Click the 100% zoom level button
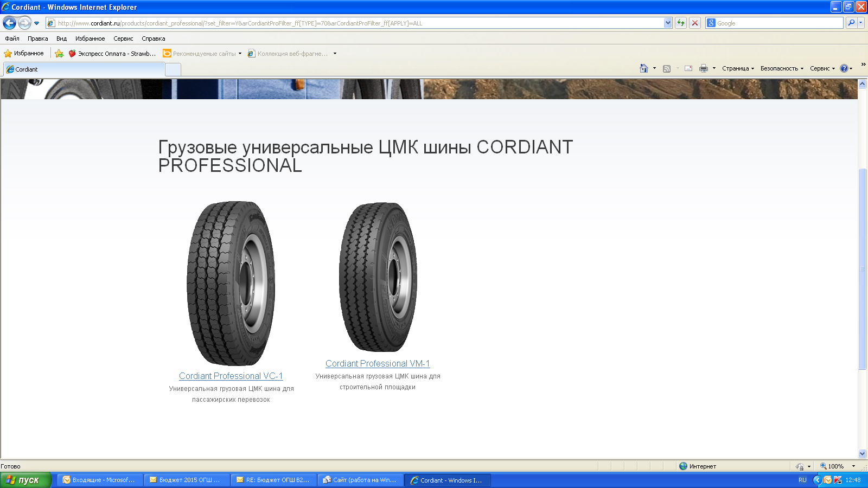This screenshot has height=488, width=868. [832, 466]
